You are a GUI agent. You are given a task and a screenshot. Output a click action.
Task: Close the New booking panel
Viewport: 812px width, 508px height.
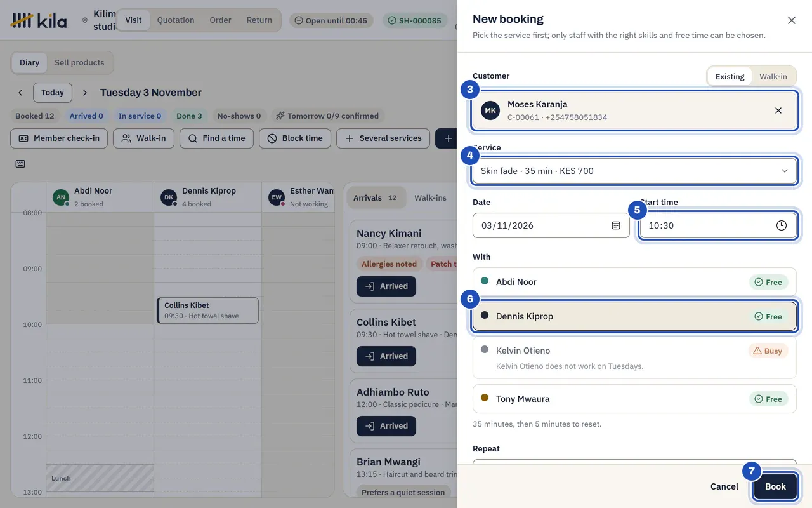(792, 20)
